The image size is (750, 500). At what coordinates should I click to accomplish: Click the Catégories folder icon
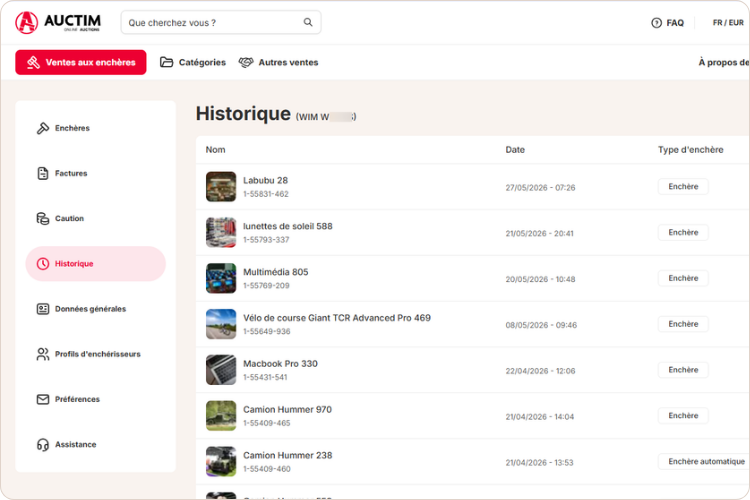click(166, 62)
